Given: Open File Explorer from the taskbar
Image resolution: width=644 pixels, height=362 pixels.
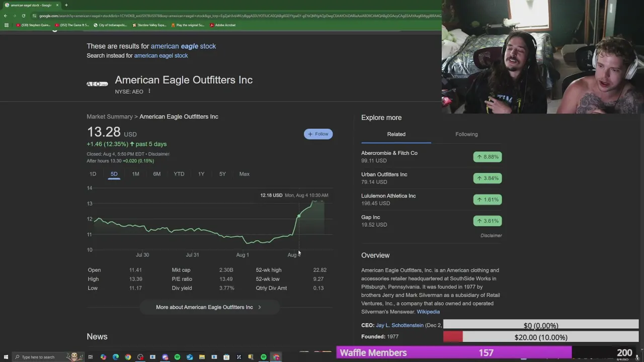Looking at the screenshot, I should (202, 357).
